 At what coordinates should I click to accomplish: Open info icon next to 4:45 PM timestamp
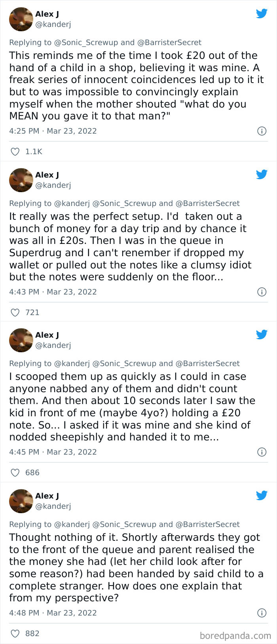coord(262,452)
